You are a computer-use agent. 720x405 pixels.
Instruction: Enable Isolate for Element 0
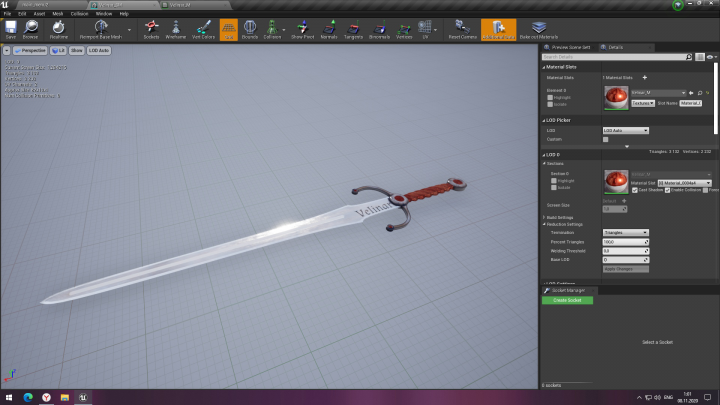coord(550,104)
